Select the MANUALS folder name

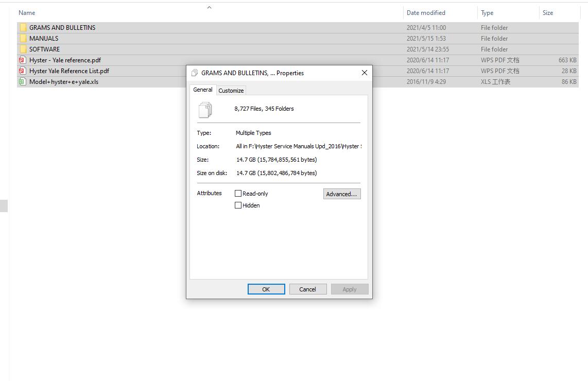click(x=44, y=38)
